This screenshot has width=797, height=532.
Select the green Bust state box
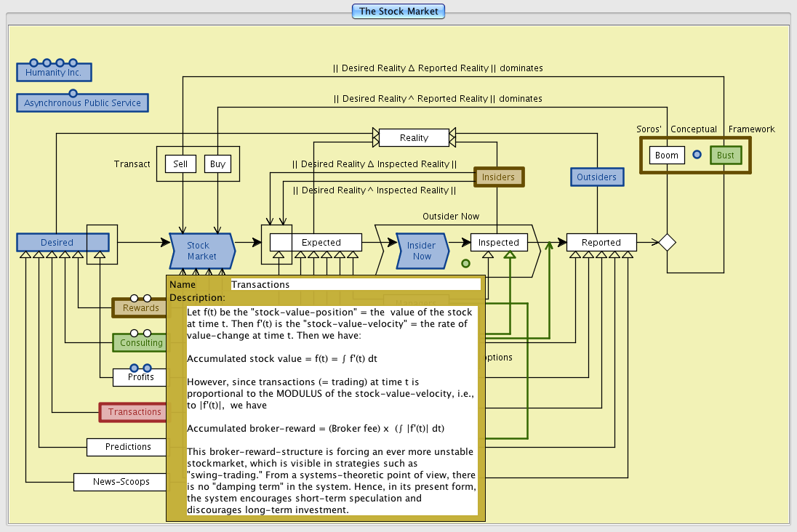click(725, 156)
